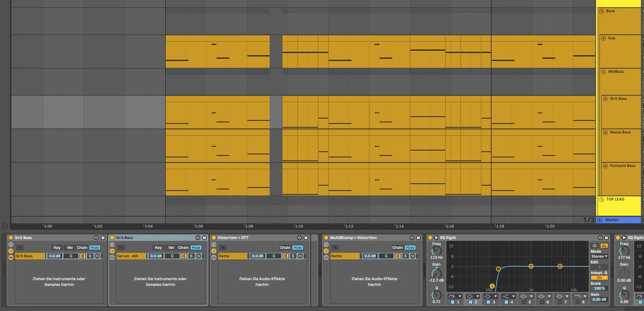Mute the Kette chain in MultiBComp + Distortion
Viewport: 644px width, 311px height.
coord(398,256)
